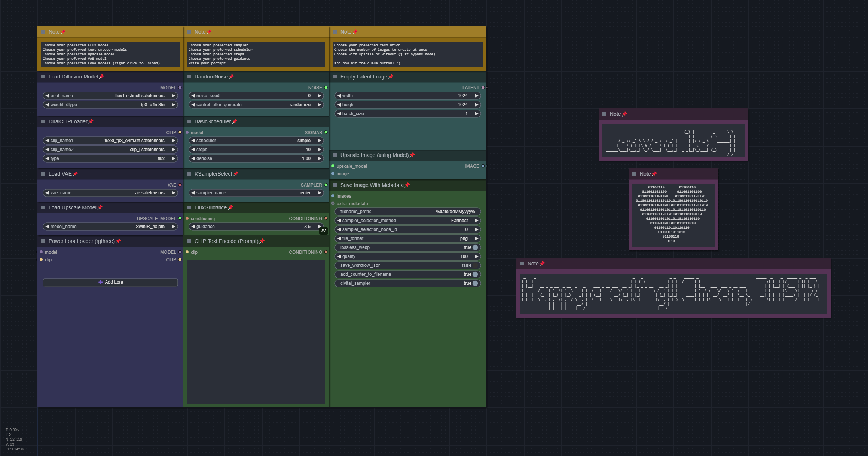Adjust the guidance value slider
The width and height of the screenshot is (868, 456).
256,227
